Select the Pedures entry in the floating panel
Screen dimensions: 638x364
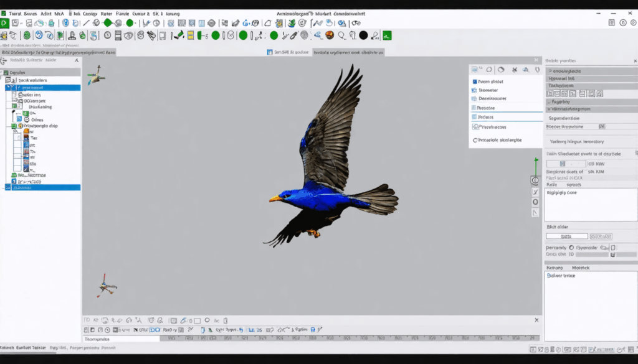click(x=506, y=117)
